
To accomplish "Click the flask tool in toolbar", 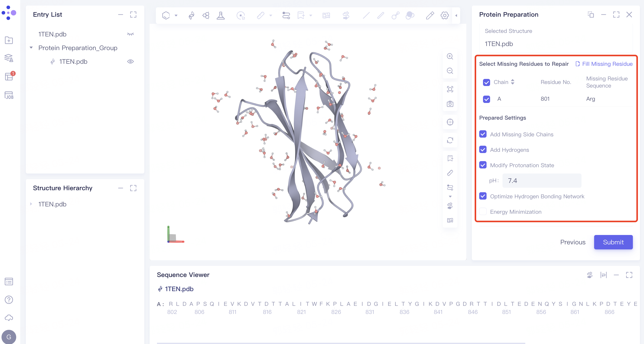I will pyautogui.click(x=220, y=15).
